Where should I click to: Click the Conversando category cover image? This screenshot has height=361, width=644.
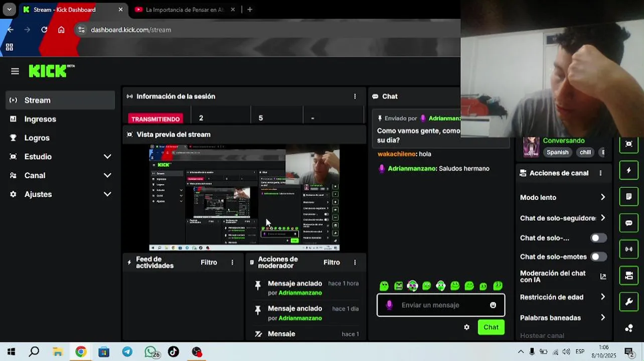pyautogui.click(x=531, y=147)
